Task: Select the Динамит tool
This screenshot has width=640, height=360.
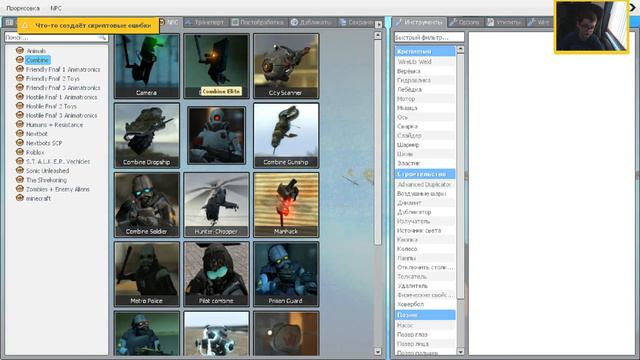Action: [425, 203]
